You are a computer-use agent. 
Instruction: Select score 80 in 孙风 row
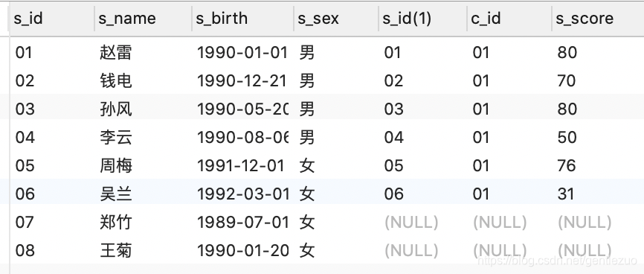567,109
